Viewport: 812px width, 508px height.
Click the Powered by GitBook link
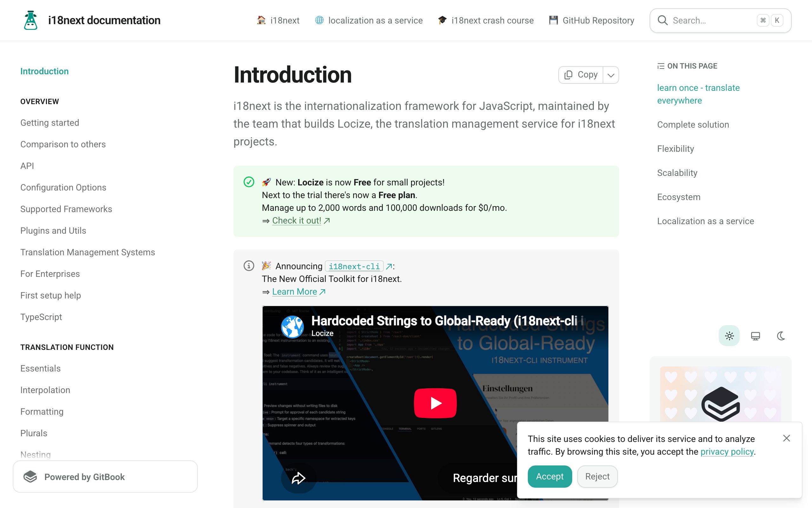[105, 477]
